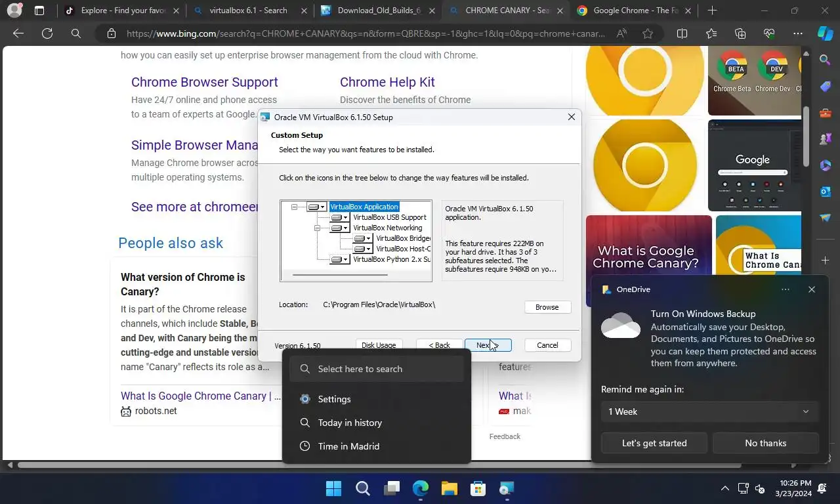This screenshot has height=504, width=840.
Task: Open VirtualBox Host-Only feature dropdown
Action: click(363, 249)
